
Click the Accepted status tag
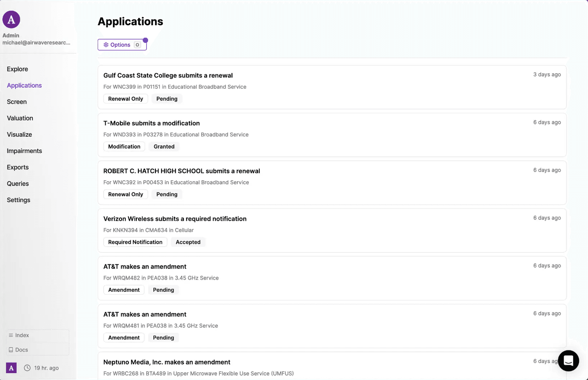click(188, 242)
